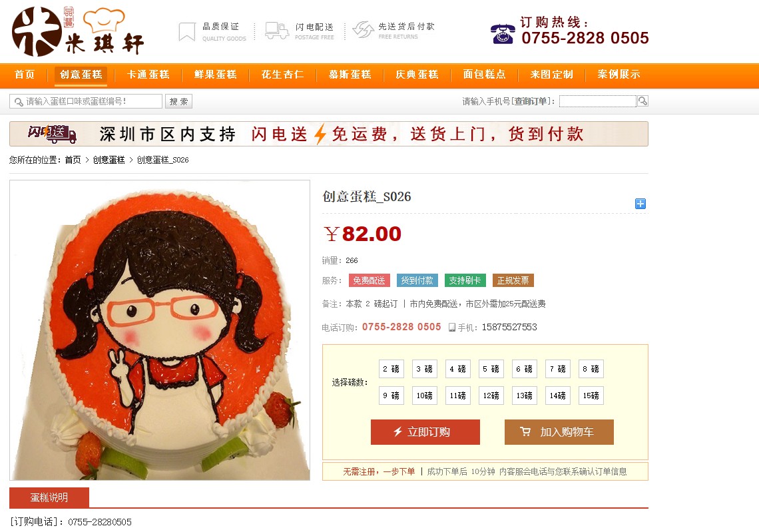Click the quality guarantee bookmark icon
The image size is (759, 532).
[187, 32]
